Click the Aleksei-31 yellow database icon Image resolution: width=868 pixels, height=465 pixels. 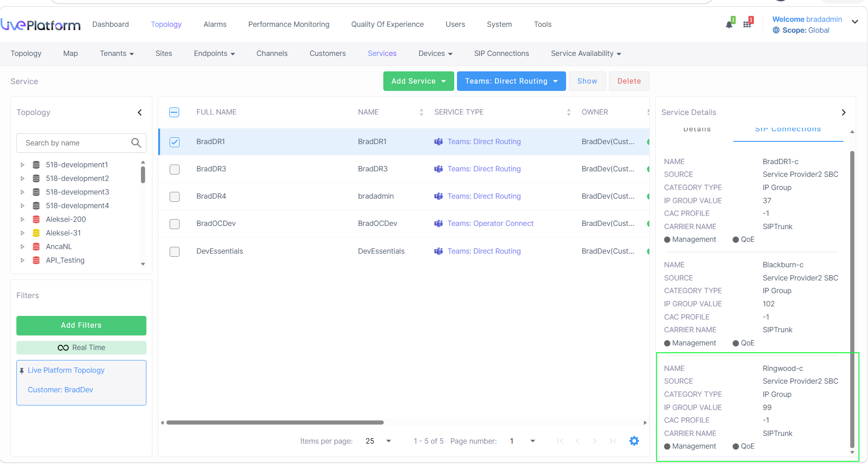pos(36,233)
